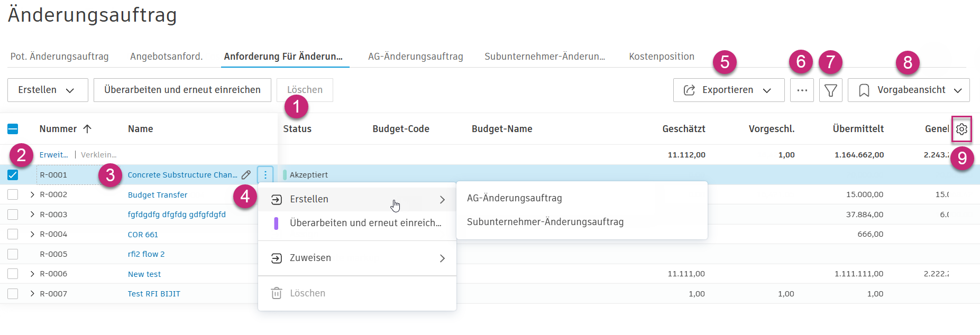Switch to Pot. Änderungsauftrag tab
This screenshot has height=335, width=980.
pyautogui.click(x=60, y=57)
